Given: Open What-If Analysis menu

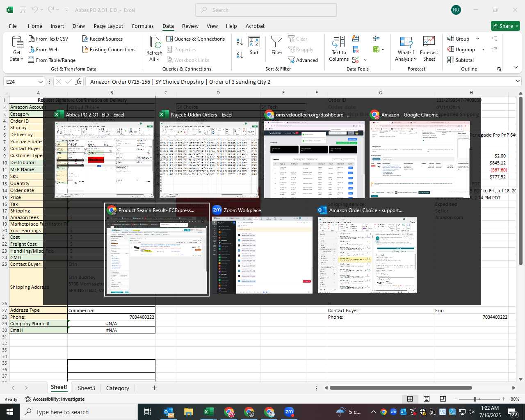Looking at the screenshot, I should [406, 48].
